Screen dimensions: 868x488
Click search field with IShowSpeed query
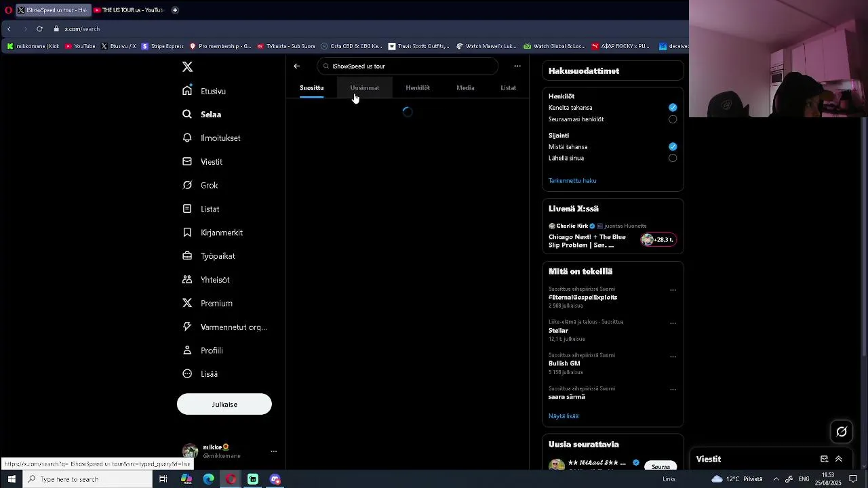[408, 66]
